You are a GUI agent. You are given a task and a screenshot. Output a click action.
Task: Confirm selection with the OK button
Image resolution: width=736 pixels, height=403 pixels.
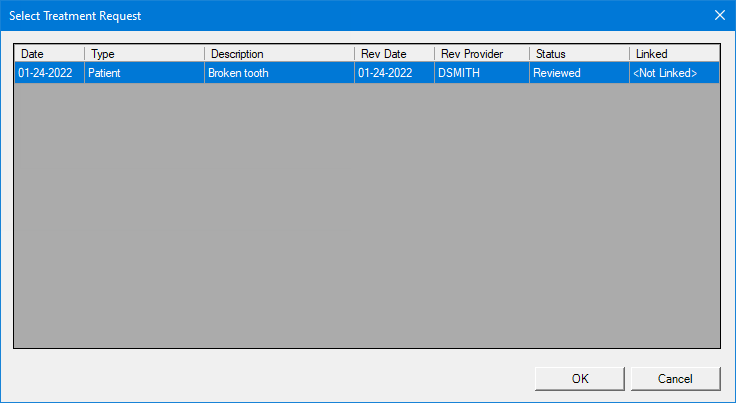click(x=580, y=379)
